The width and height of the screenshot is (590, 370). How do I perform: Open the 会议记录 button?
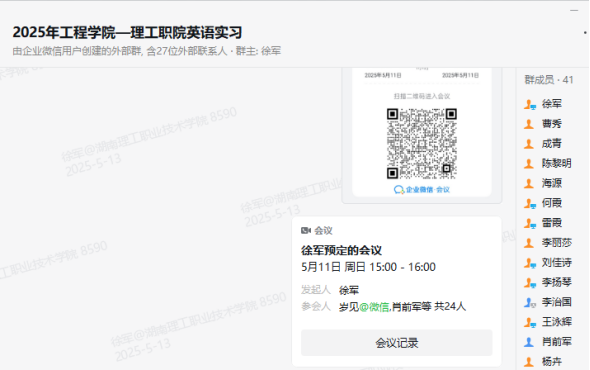[397, 343]
